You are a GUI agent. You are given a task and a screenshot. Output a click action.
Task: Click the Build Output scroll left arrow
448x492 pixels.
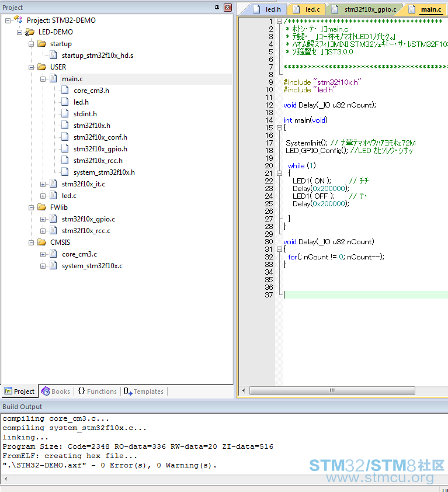pyautogui.click(x=6, y=479)
